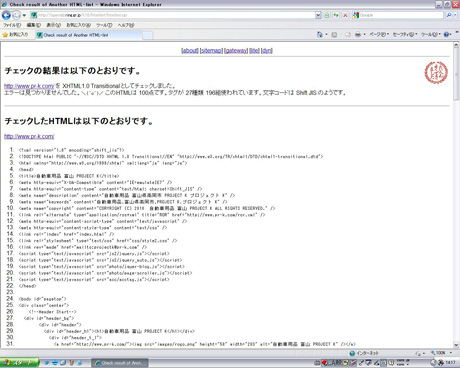This screenshot has height=368, width=460.
Task: Open the お気に入り menu in menu bar
Action: [x=78, y=25]
